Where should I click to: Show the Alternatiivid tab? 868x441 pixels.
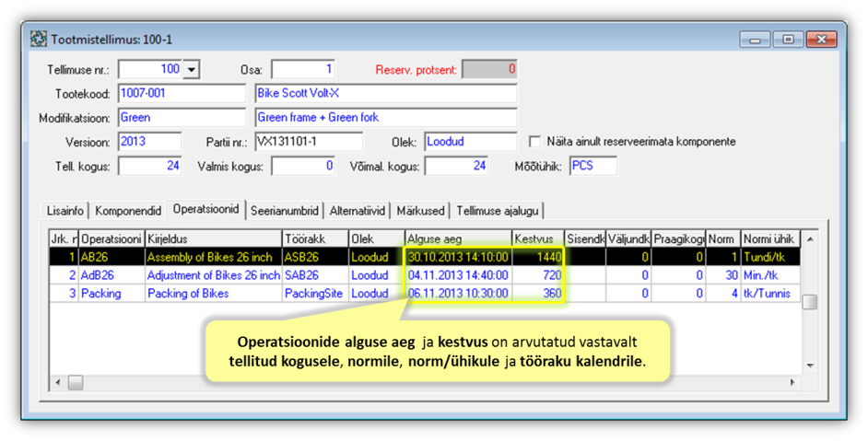(x=357, y=211)
